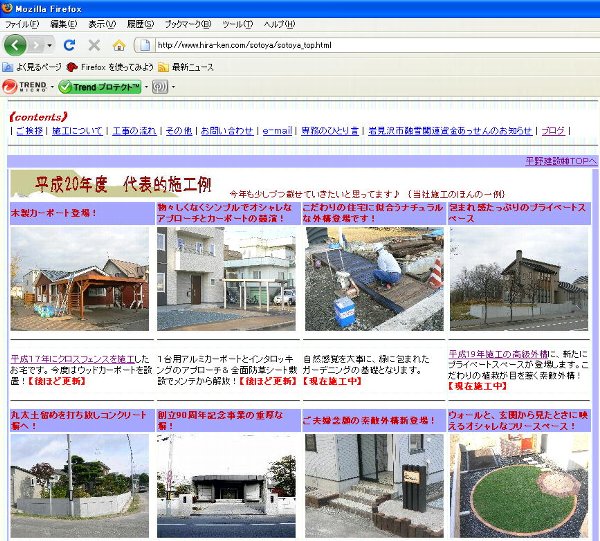The image size is (600, 541).
Task: Open the その他 link
Action: 179,131
